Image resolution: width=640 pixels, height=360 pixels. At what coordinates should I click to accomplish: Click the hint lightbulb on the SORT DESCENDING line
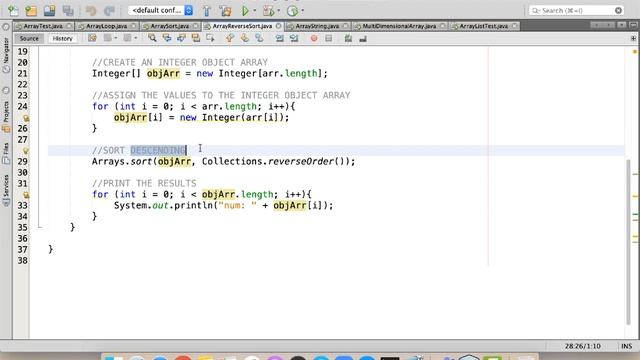point(26,151)
